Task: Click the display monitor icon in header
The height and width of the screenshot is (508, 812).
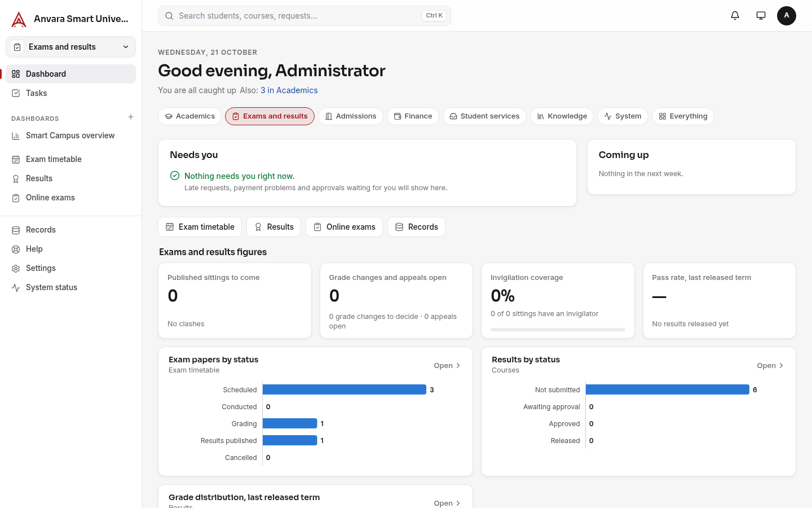Action: coord(761,16)
